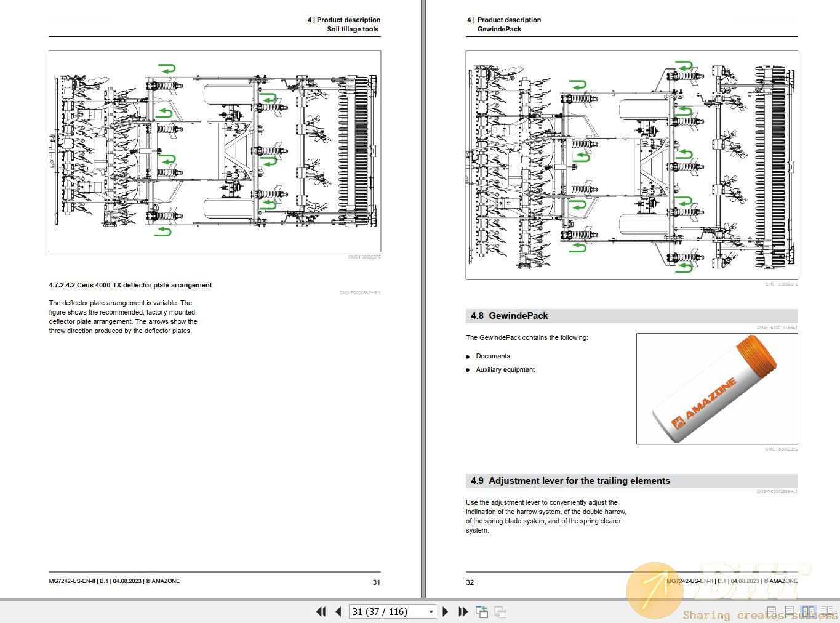Click the vertical divider between the pages

coord(423,295)
